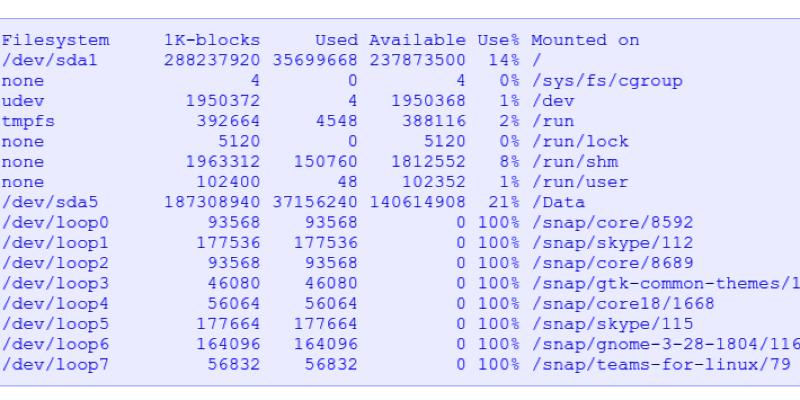The height and width of the screenshot is (400, 800).
Task: Click the 14% usage value
Action: pos(499,61)
